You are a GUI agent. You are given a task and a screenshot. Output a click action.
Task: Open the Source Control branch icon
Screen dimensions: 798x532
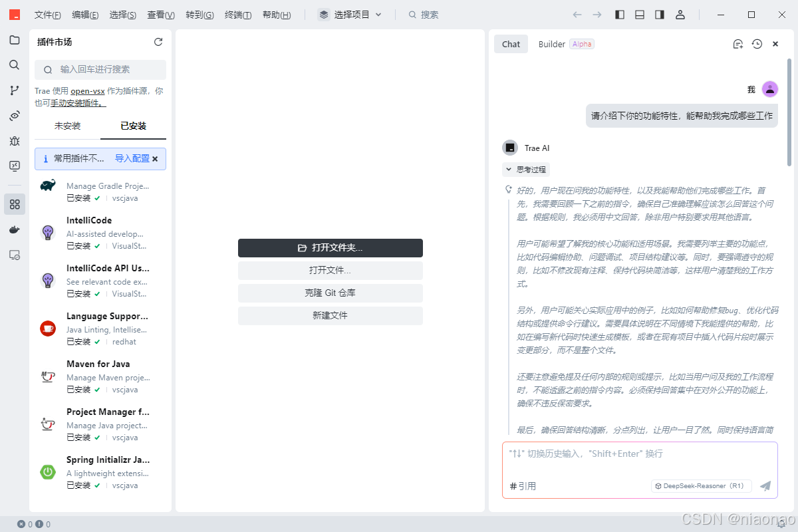click(x=14, y=90)
